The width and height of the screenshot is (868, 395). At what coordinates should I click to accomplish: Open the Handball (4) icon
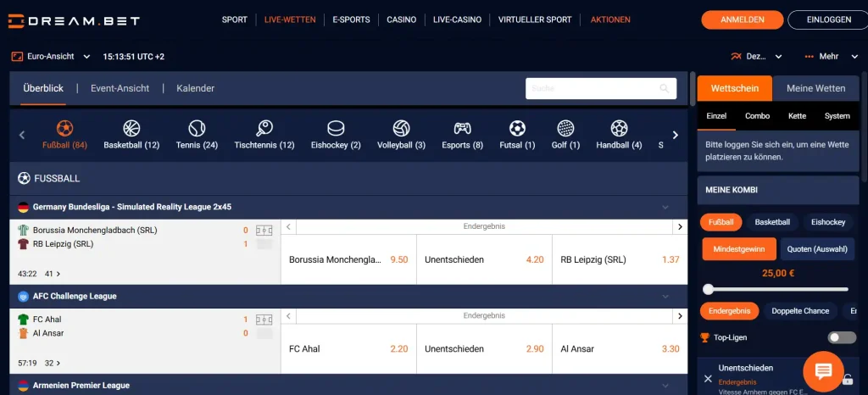(x=619, y=129)
